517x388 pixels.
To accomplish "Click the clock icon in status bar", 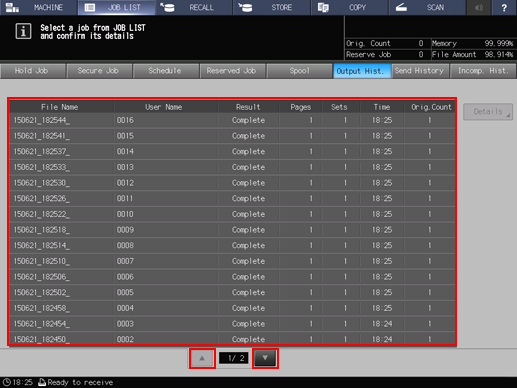I will pyautogui.click(x=7, y=382).
